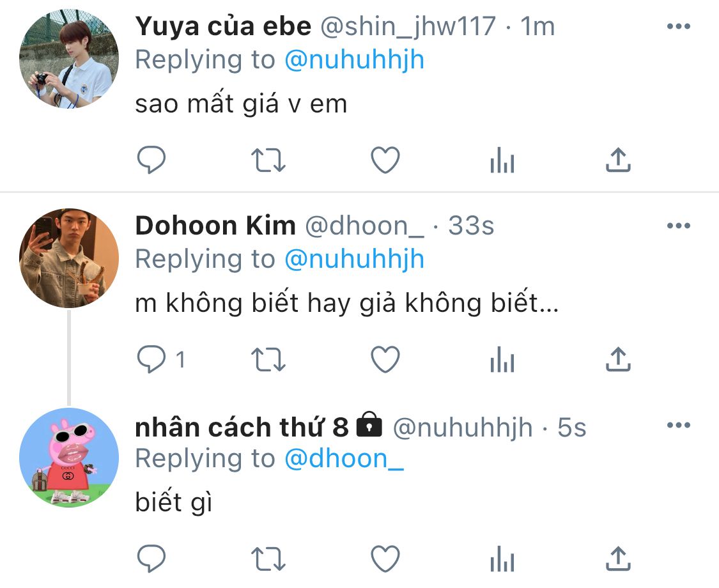Image resolution: width=719 pixels, height=588 pixels.
Task: View analytics of Dohoon Kim's tweet
Action: [x=502, y=359]
